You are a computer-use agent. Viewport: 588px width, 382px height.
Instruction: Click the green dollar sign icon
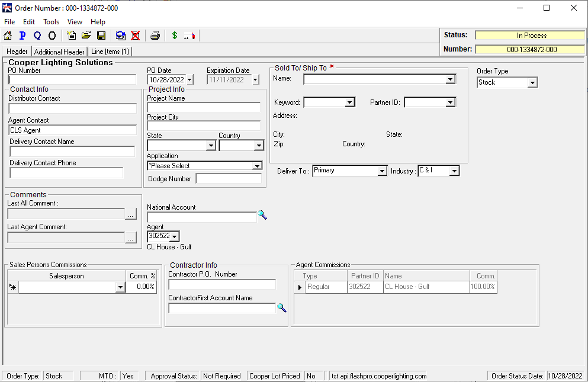pyautogui.click(x=174, y=36)
